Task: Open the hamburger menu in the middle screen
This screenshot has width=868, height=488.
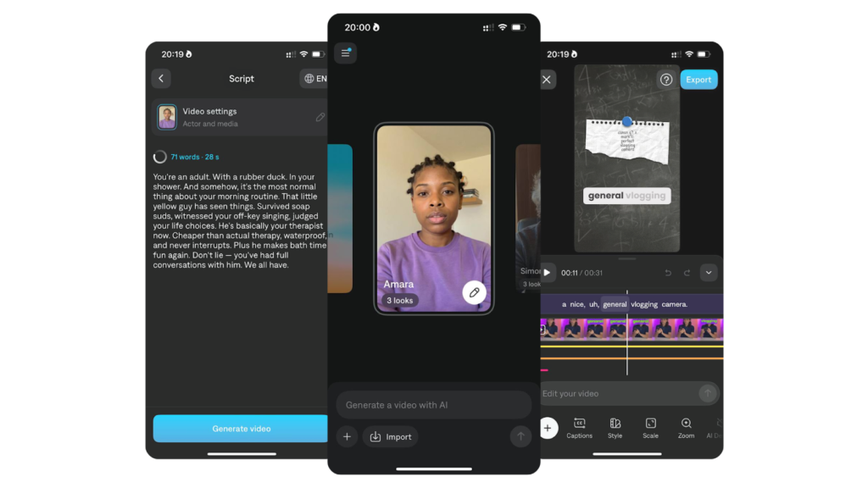Action: (345, 53)
